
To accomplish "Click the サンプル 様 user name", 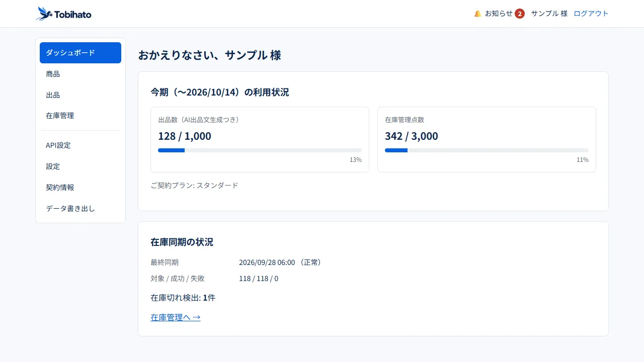I will [549, 14].
